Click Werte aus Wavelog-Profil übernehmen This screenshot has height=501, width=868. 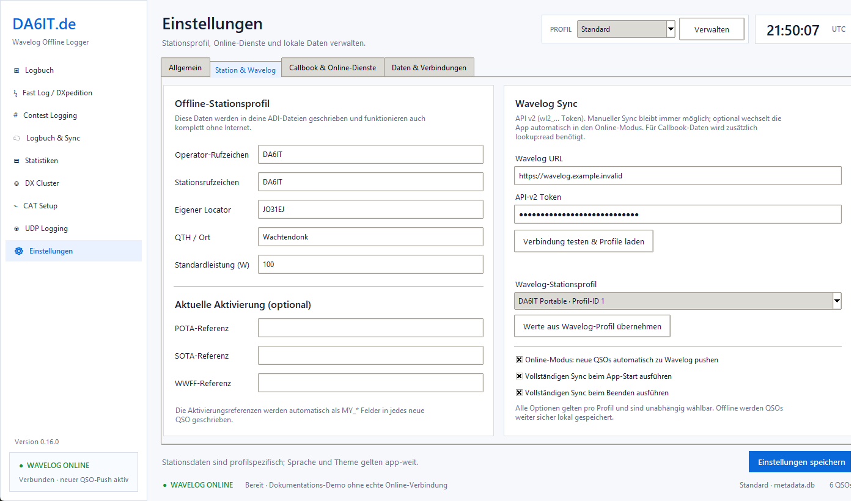[592, 326]
